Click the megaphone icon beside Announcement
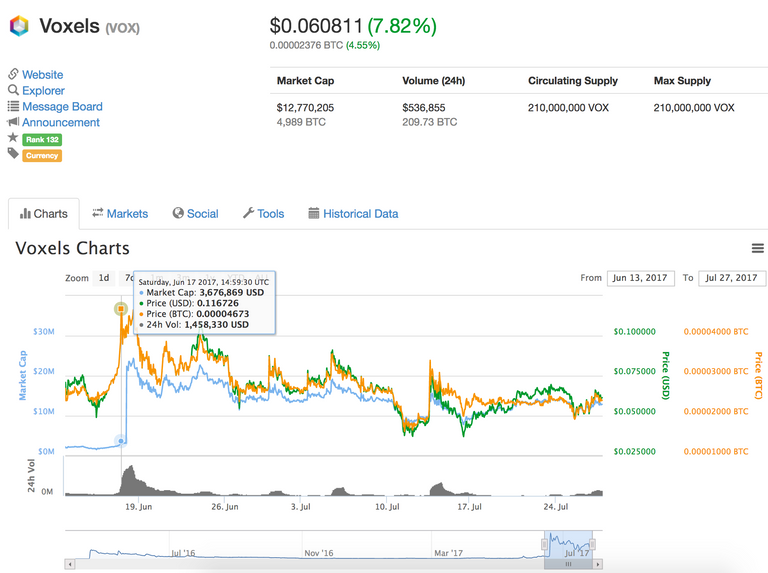This screenshot has width=768, height=573. pos(13,121)
